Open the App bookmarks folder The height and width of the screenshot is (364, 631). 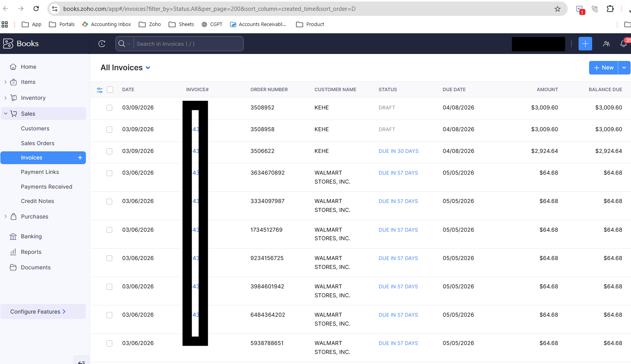(31, 24)
